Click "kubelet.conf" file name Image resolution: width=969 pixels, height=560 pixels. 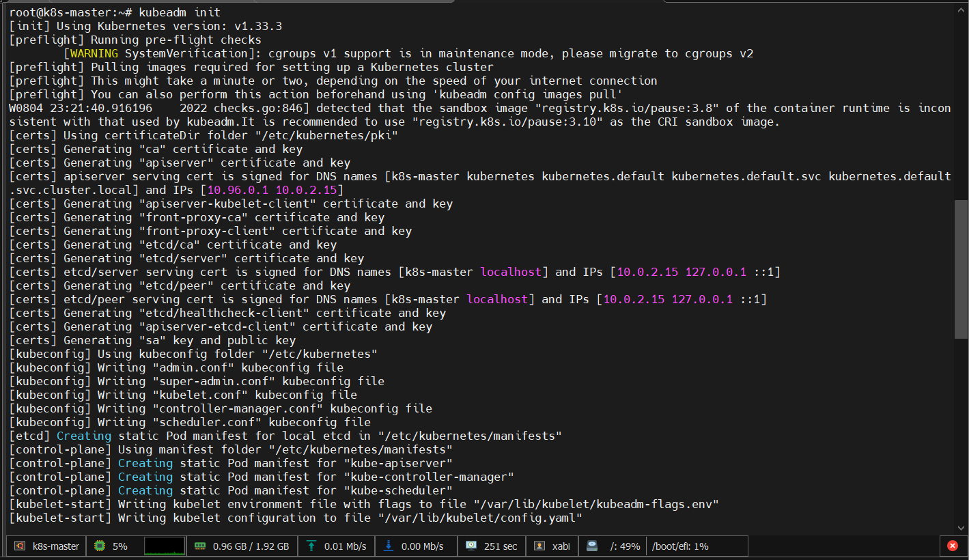pos(200,395)
